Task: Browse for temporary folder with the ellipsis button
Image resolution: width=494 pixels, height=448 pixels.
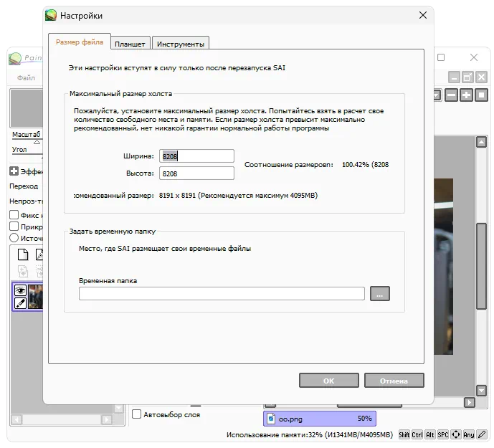Action: (x=379, y=293)
